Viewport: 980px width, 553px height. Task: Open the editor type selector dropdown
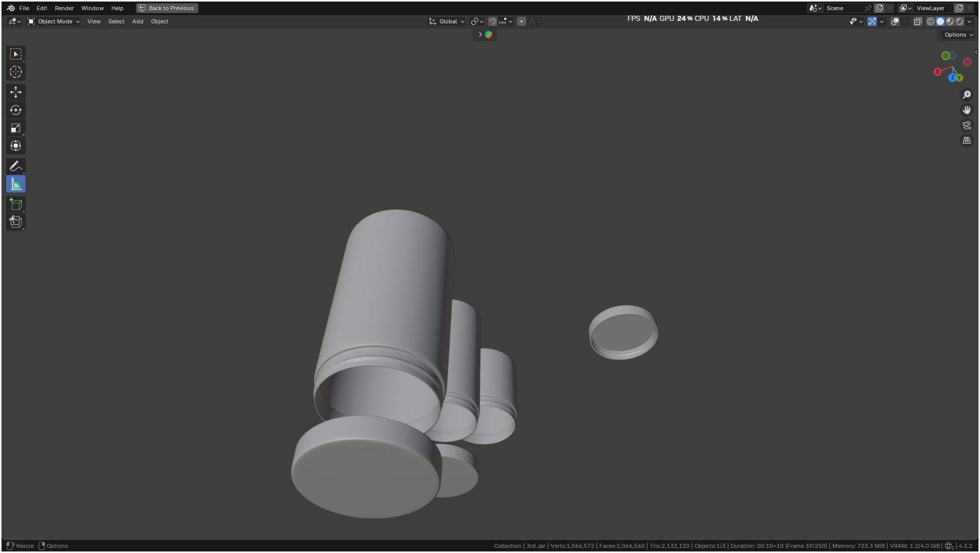14,21
